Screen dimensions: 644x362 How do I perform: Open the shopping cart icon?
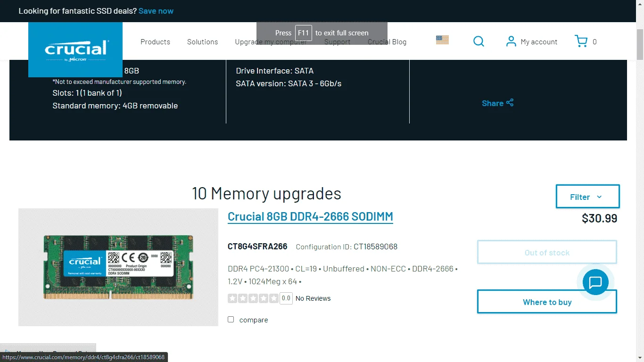click(x=581, y=41)
